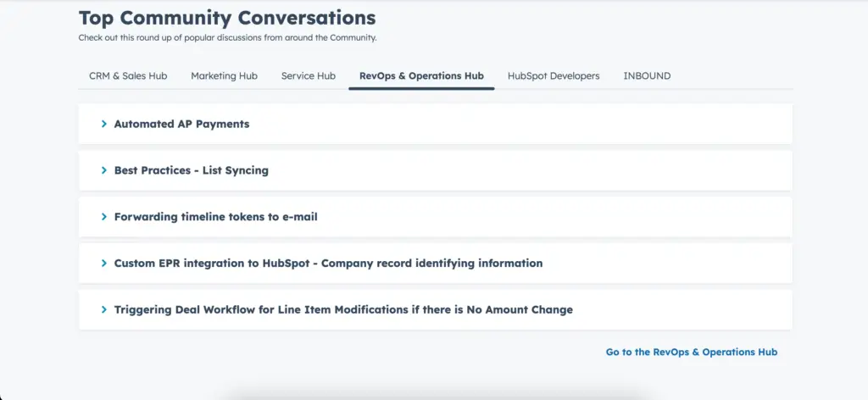Switch to the CRM & Sales Hub tab
868x400 pixels.
128,75
